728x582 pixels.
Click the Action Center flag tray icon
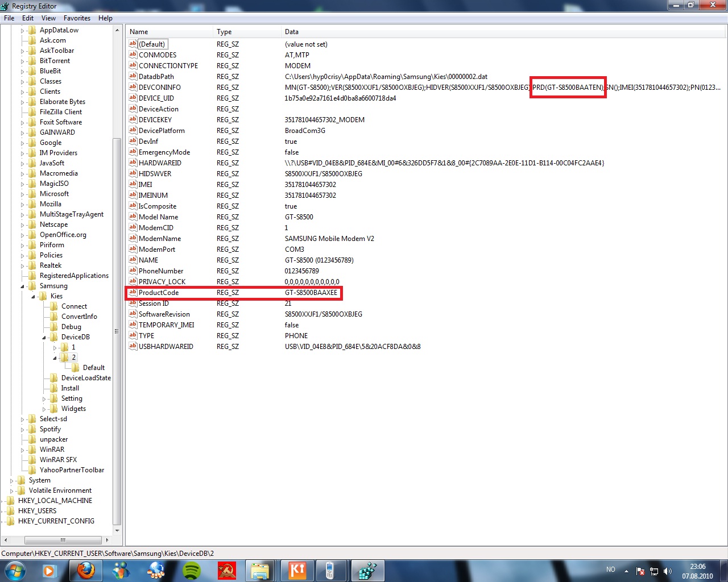pos(640,571)
